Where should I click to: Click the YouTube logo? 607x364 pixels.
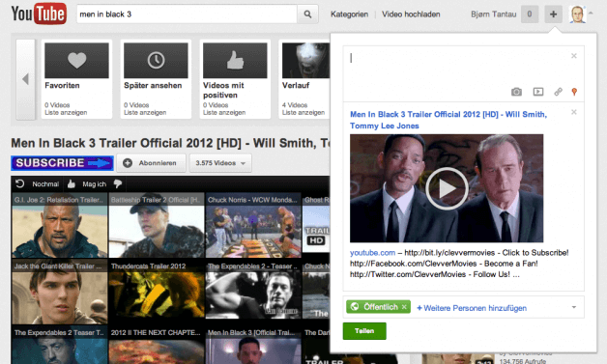coord(39,14)
